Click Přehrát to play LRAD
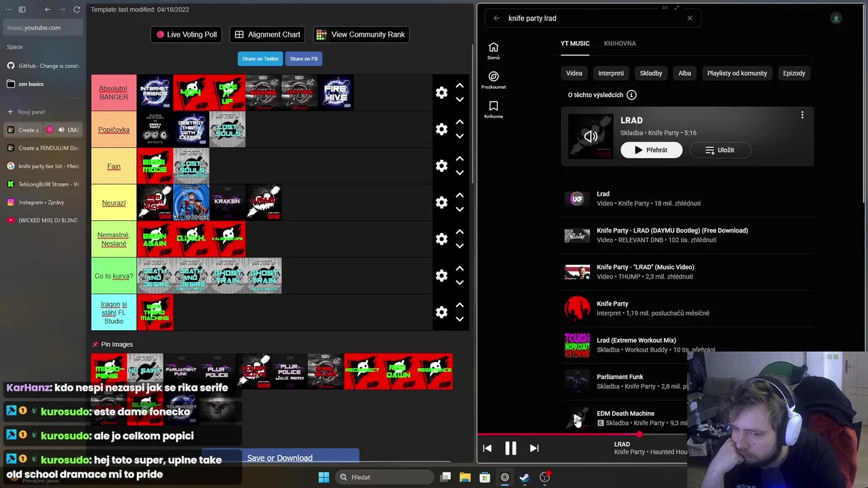This screenshot has width=868, height=488. pos(651,150)
